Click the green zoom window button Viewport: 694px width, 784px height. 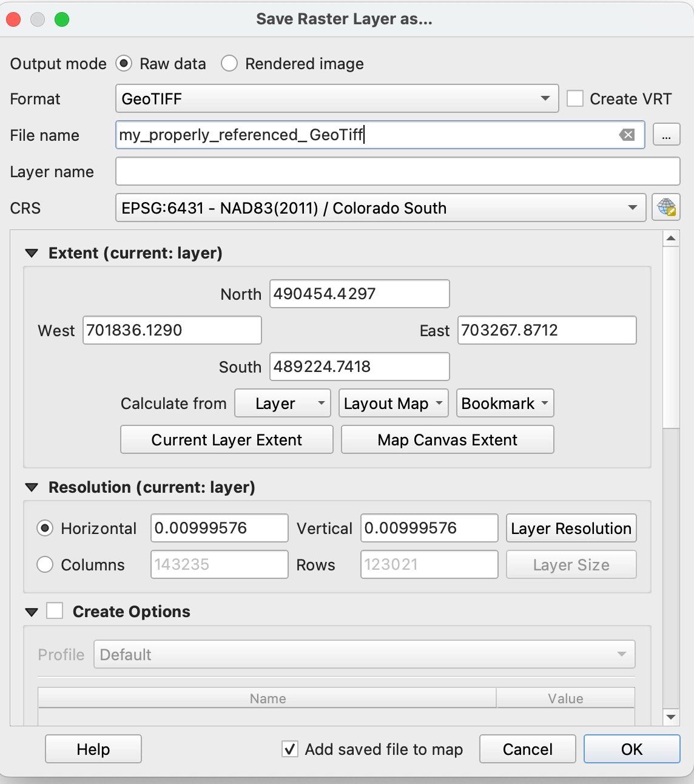pyautogui.click(x=62, y=19)
